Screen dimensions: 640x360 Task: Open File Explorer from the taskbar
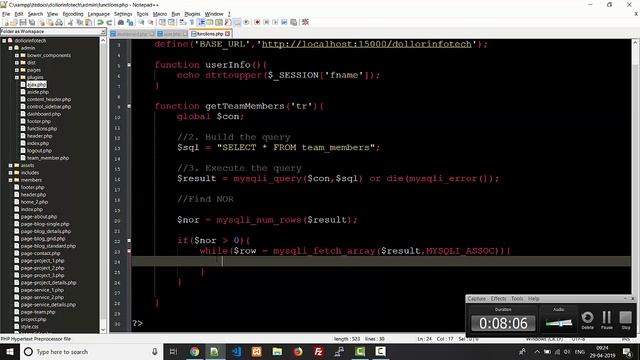277,351
